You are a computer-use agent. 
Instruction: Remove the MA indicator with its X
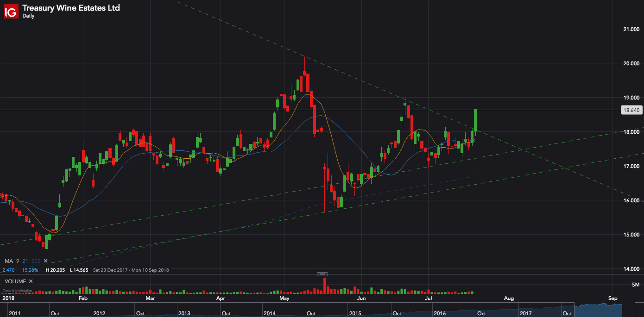tap(45, 261)
